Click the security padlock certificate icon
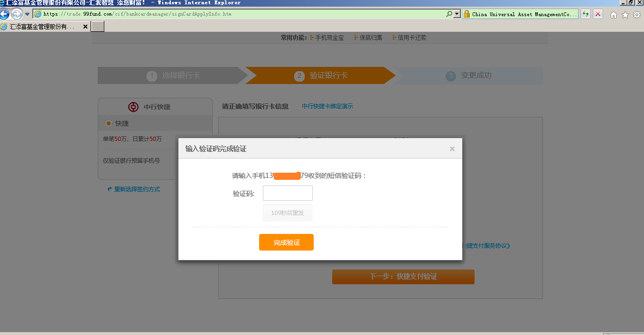Screen dimensions: 644x335 pos(467,14)
